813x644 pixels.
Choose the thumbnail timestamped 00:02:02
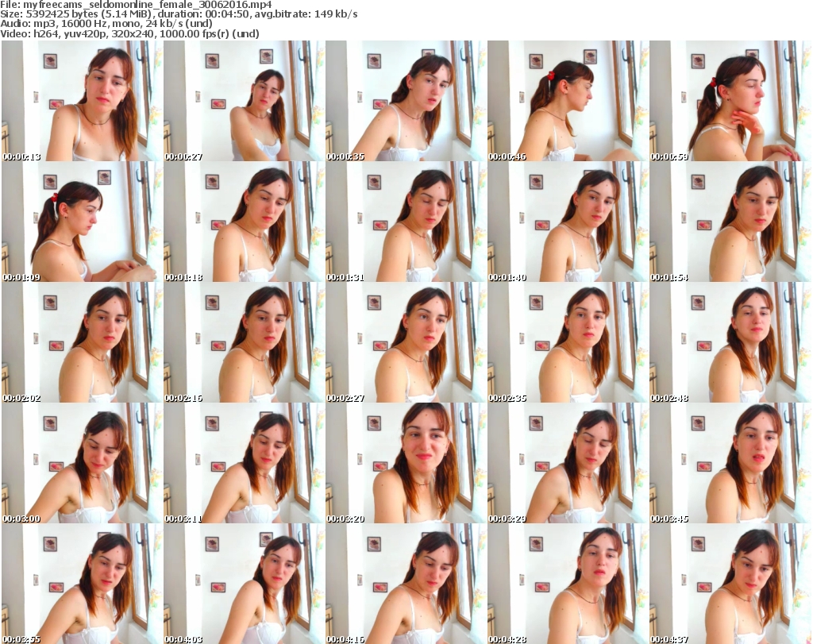(82, 343)
